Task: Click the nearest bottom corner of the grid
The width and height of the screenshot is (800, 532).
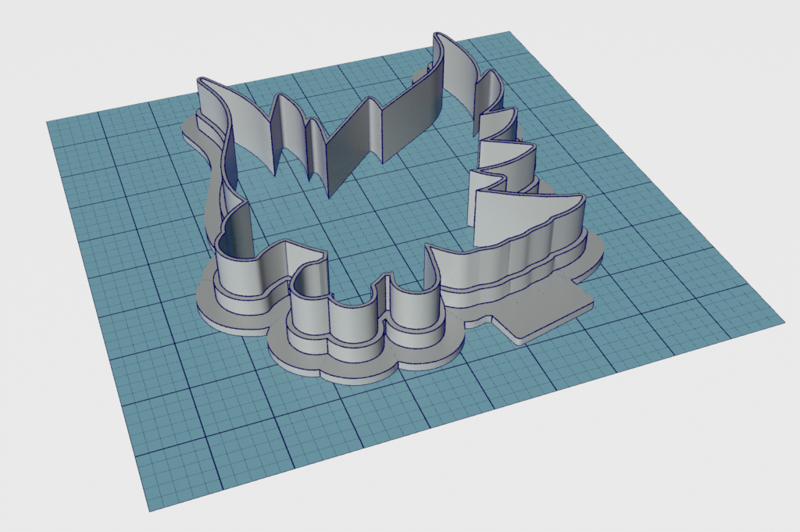Action: coord(148,509)
